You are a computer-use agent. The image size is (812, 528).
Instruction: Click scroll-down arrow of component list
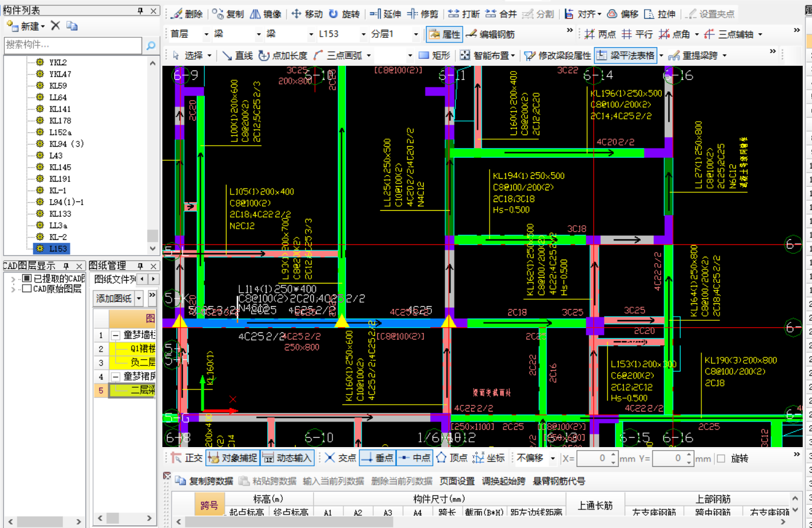point(153,249)
